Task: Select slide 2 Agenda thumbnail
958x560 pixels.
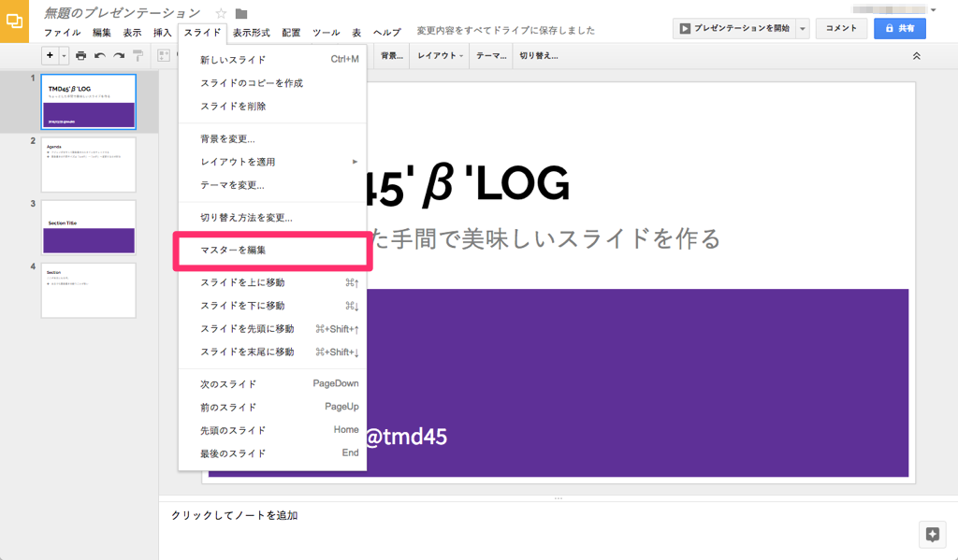Action: (x=89, y=165)
